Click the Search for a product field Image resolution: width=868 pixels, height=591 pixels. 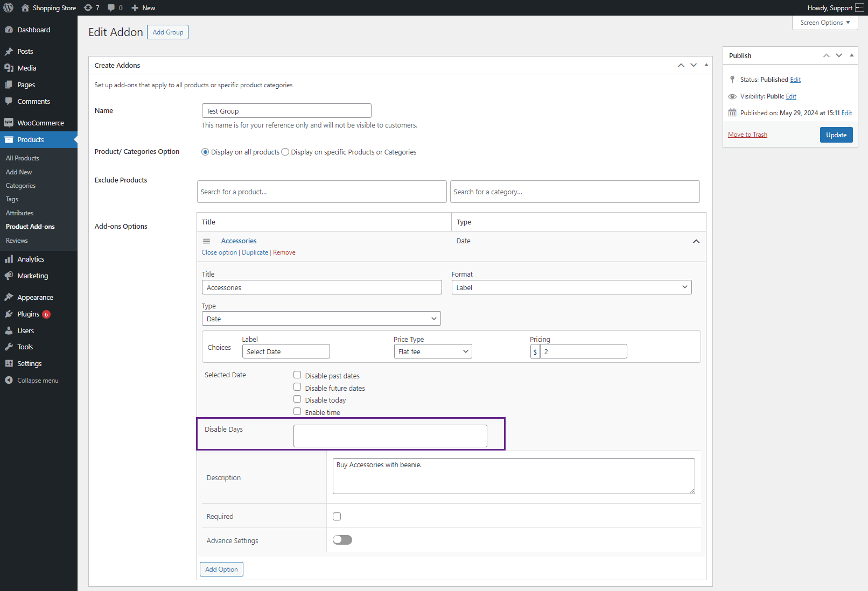pos(322,192)
